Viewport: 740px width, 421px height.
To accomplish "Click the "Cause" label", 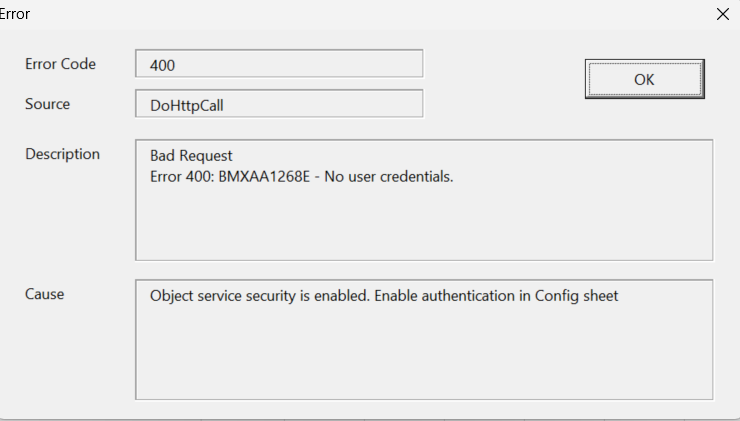I will point(44,294).
